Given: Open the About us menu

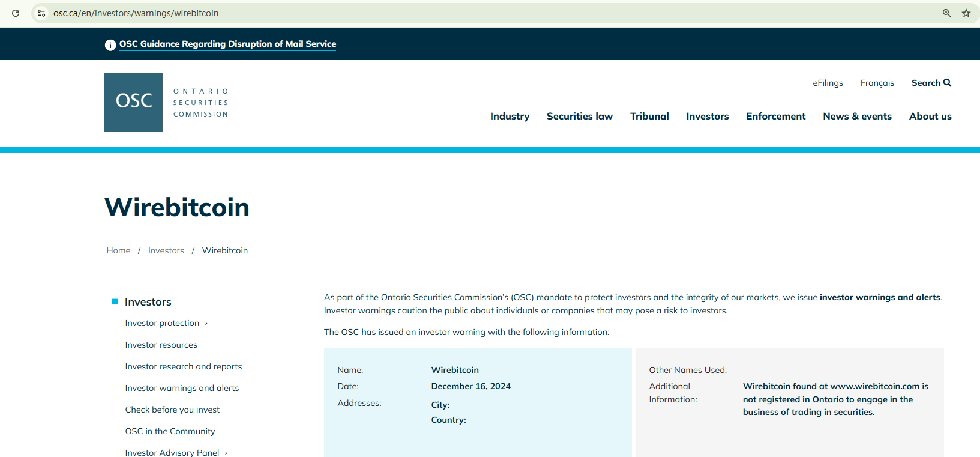Looking at the screenshot, I should click(930, 117).
